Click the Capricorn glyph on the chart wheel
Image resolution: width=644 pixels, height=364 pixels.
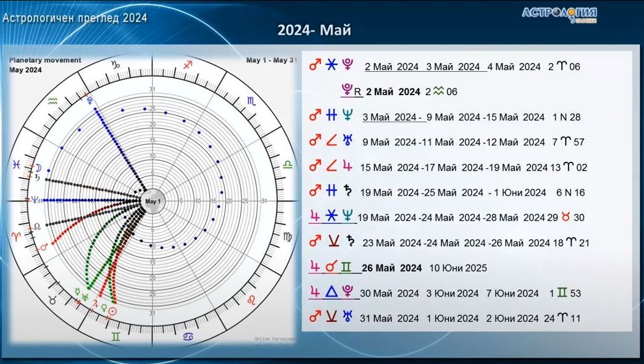pos(116,64)
